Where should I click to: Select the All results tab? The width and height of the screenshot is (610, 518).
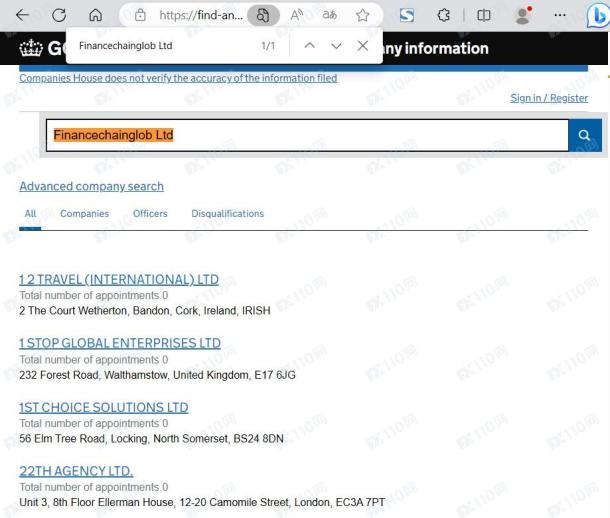30,214
